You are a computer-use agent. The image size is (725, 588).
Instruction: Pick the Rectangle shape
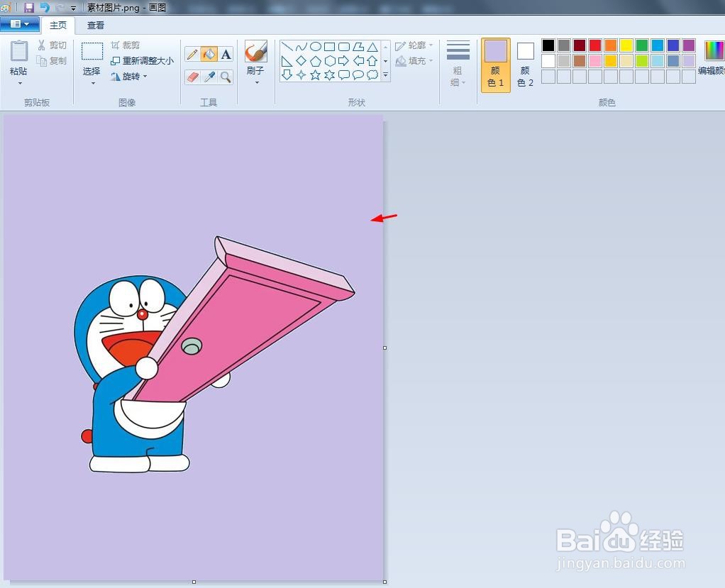[330, 47]
